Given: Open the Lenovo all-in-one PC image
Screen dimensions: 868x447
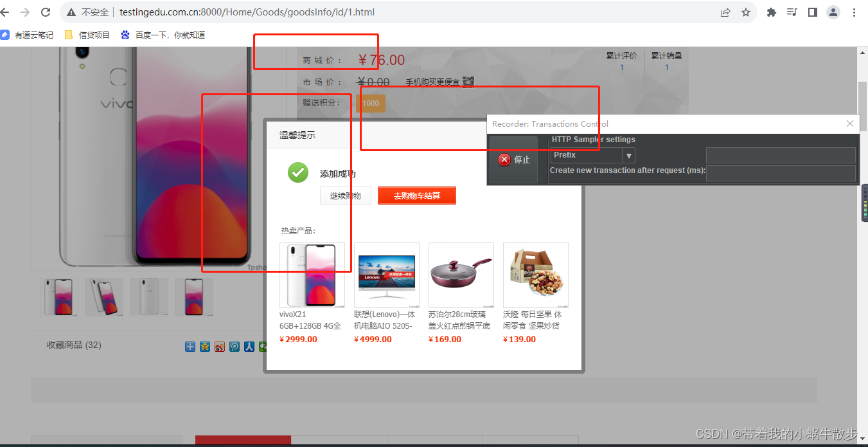Looking at the screenshot, I should [387, 275].
